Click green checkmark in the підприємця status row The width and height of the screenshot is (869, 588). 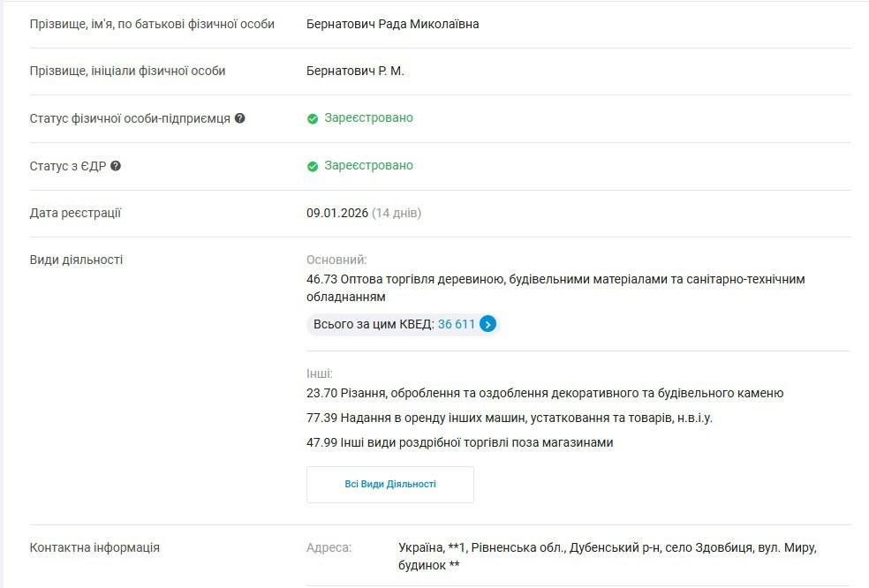(312, 118)
